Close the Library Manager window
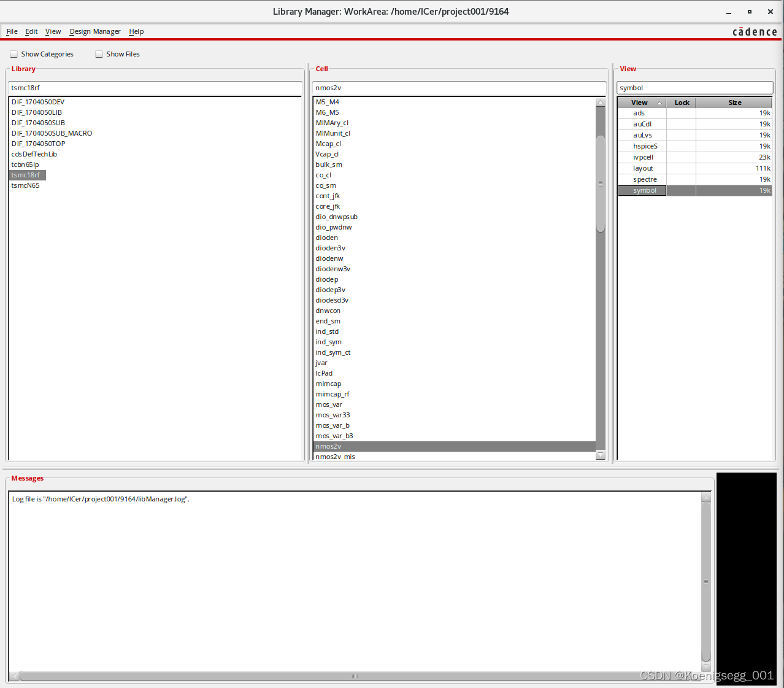This screenshot has height=688, width=784. pyautogui.click(x=771, y=12)
